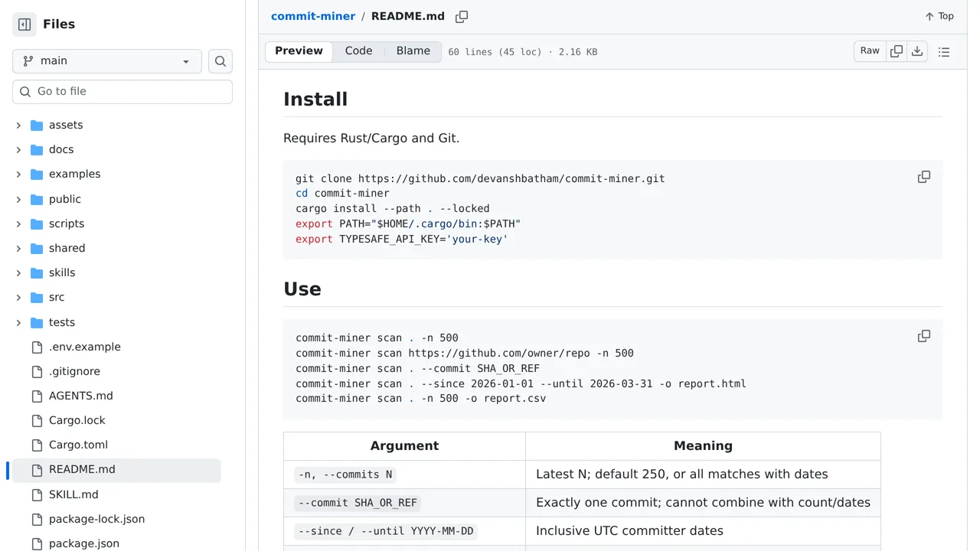Jump to Top of the file
The height and width of the screenshot is (551, 980).
(x=939, y=16)
